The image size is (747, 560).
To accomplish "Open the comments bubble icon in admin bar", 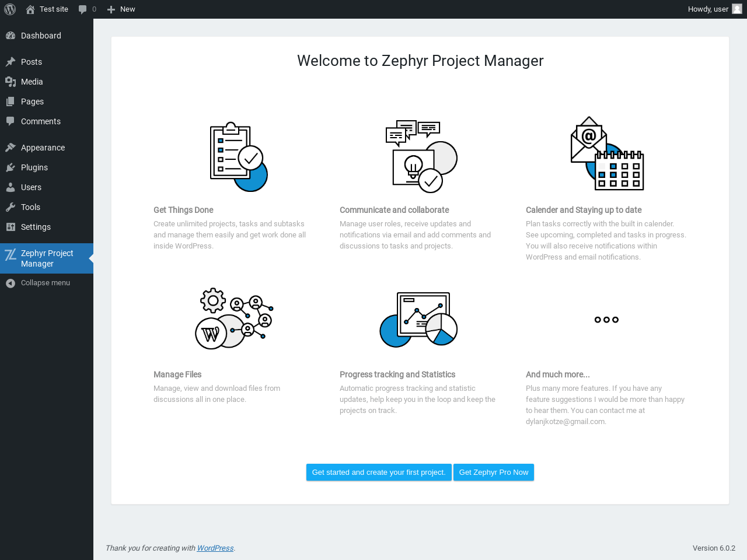I will coord(83,9).
